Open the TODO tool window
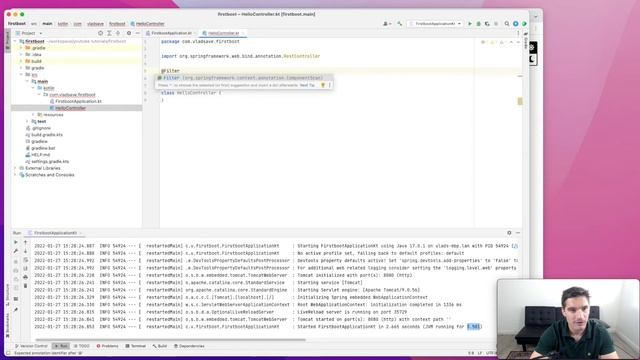 click(x=81, y=346)
